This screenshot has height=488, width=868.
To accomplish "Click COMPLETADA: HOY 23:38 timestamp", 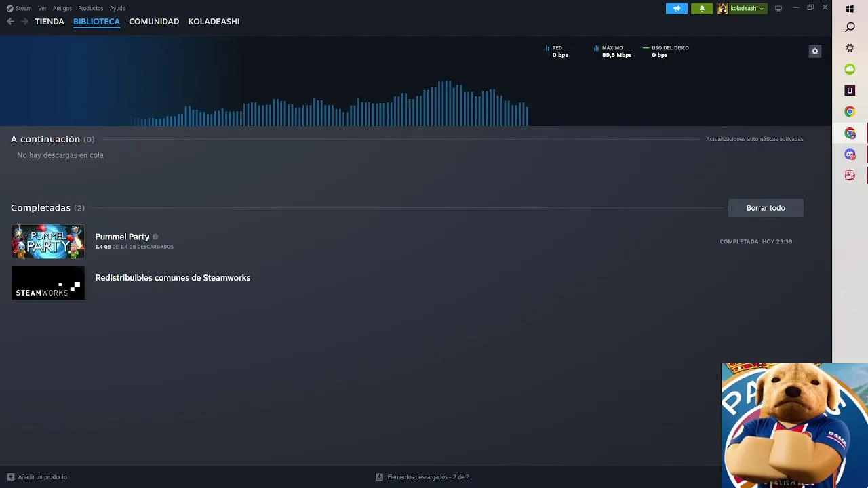I will coord(755,241).
